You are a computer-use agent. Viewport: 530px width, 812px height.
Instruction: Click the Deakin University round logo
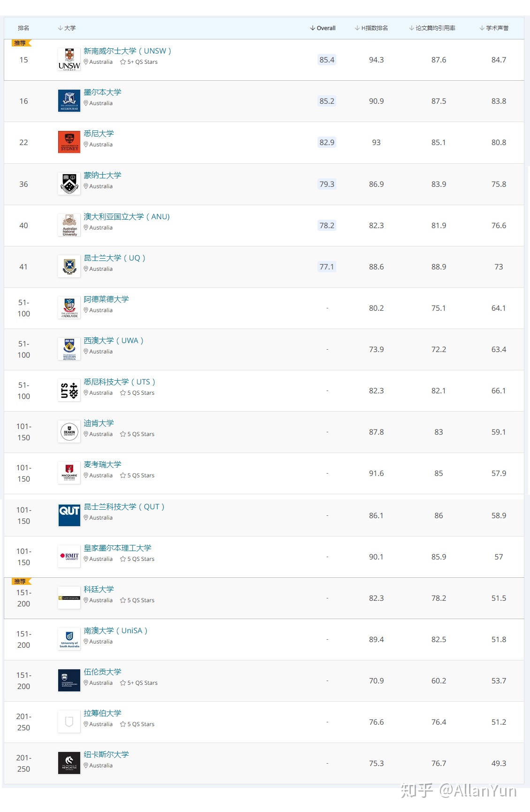pos(69,432)
